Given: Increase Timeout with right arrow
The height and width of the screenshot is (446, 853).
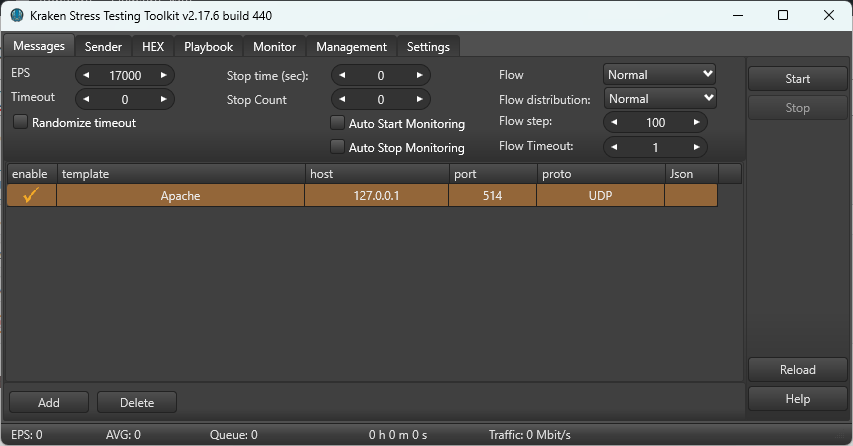Looking at the screenshot, I should point(164,99).
